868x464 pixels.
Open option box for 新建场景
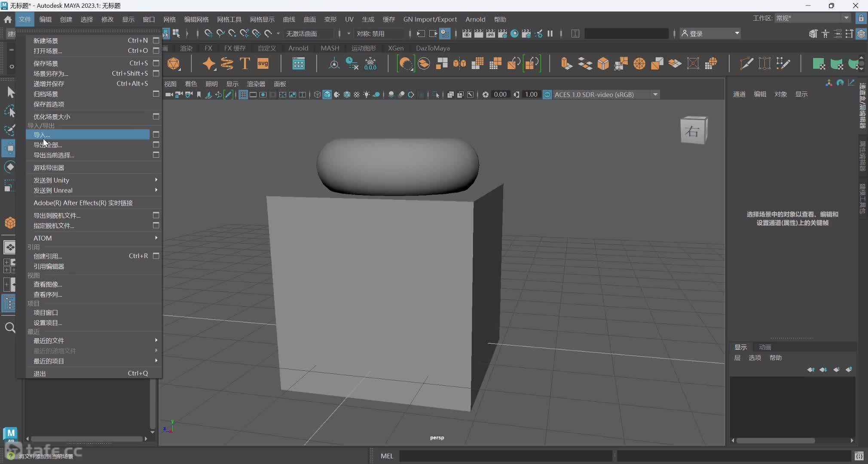tap(156, 40)
